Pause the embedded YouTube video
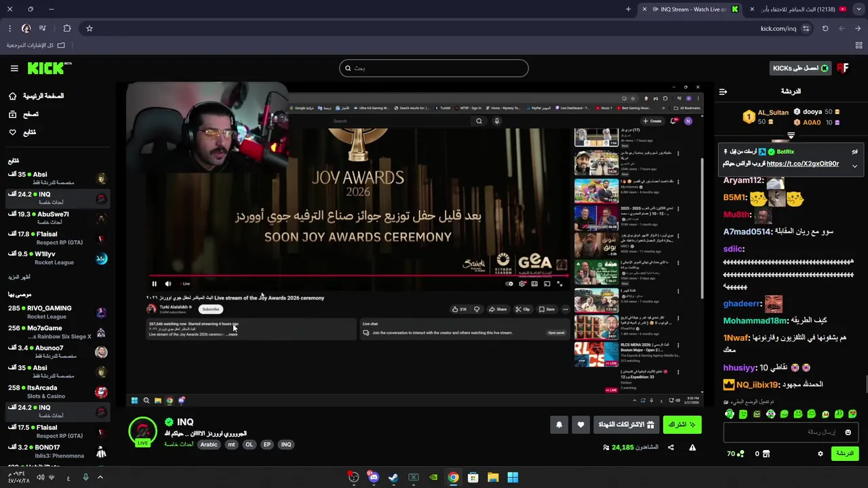The image size is (868, 488). (154, 284)
